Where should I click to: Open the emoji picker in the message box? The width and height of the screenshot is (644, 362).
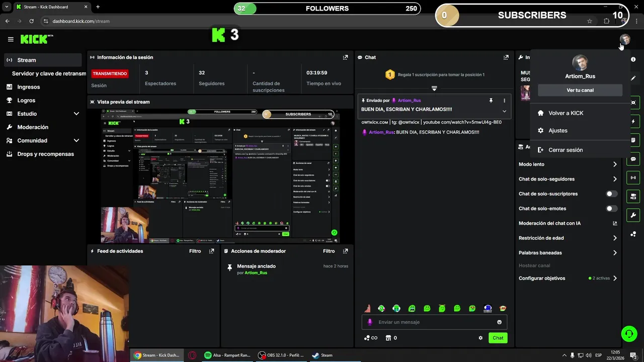click(499, 322)
